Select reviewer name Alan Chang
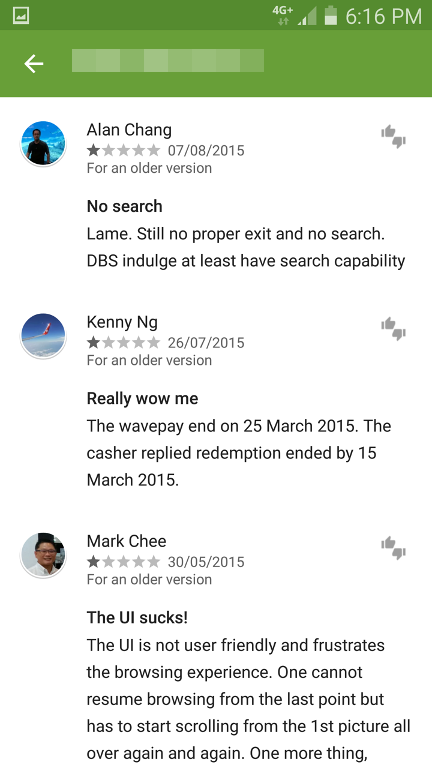 tap(129, 130)
